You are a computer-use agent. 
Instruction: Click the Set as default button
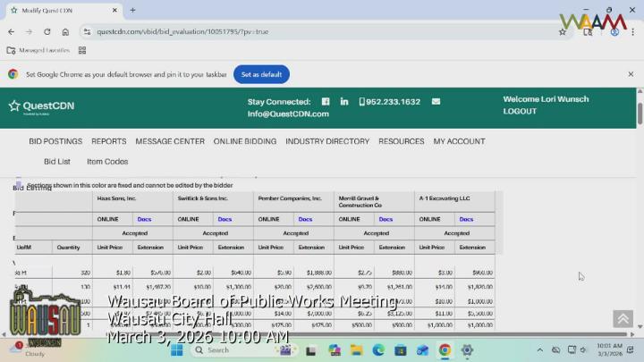261,74
